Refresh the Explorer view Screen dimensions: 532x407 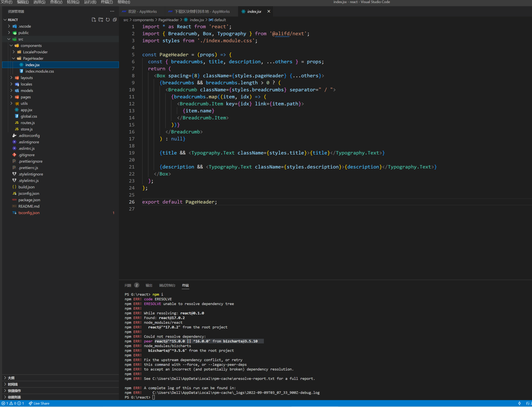pos(108,20)
